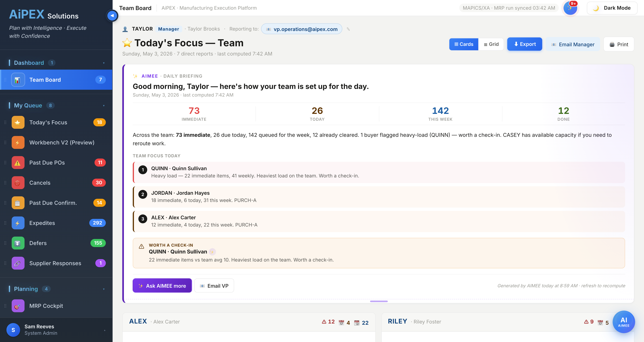The height and width of the screenshot is (342, 644).
Task: Click the Team Board chart icon
Action: [x=18, y=80]
